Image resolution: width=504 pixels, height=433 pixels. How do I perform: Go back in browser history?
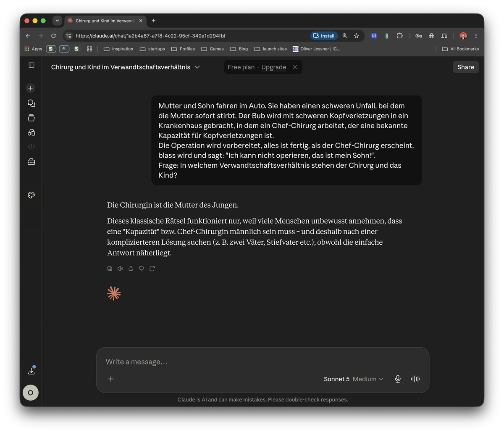(28, 36)
